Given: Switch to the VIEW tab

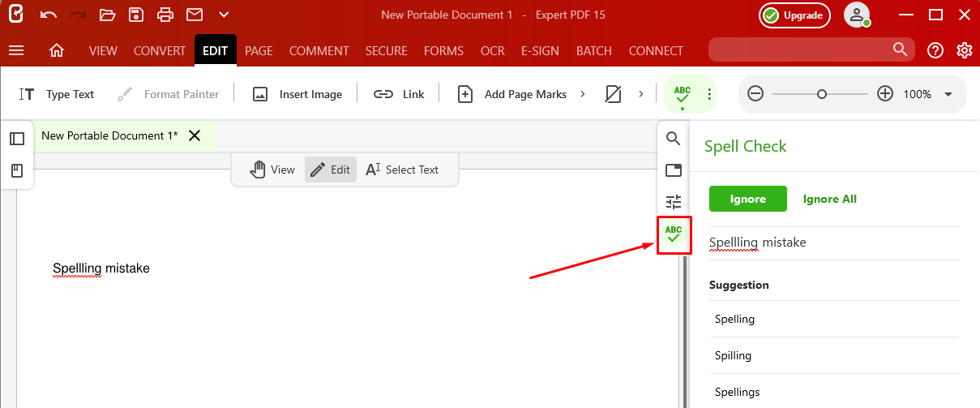Looking at the screenshot, I should 103,50.
